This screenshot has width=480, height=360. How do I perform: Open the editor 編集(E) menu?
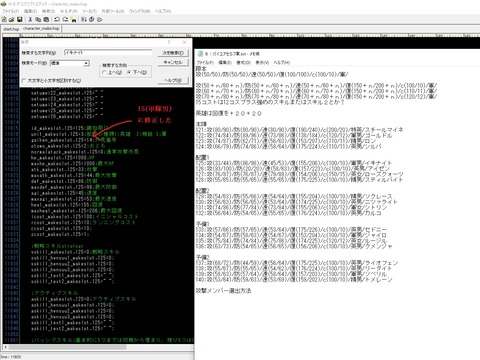tap(30, 11)
